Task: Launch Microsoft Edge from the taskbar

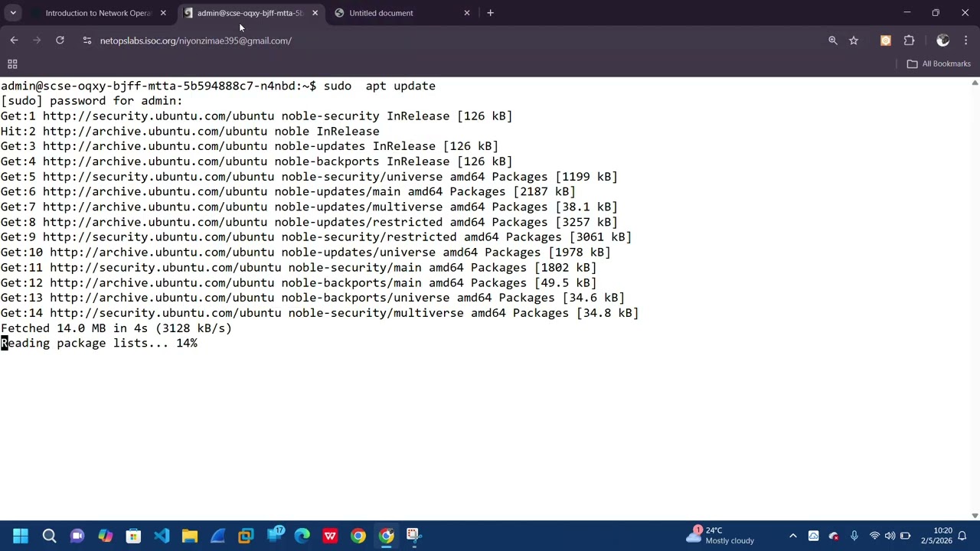Action: 302,536
